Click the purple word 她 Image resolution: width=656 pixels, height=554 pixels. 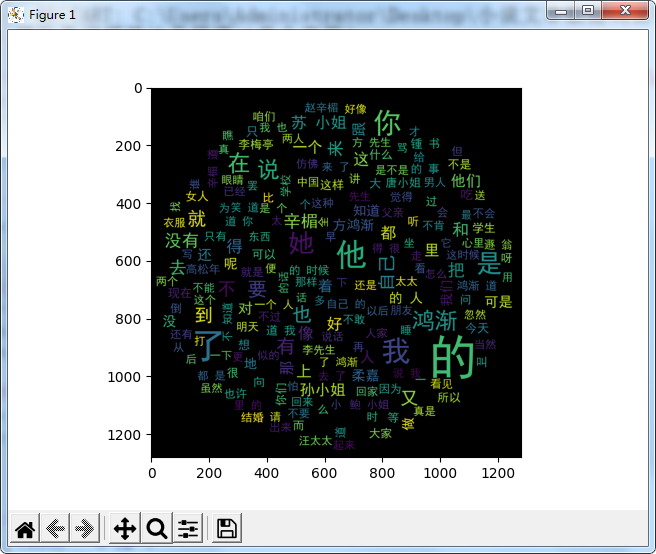pyautogui.click(x=301, y=242)
